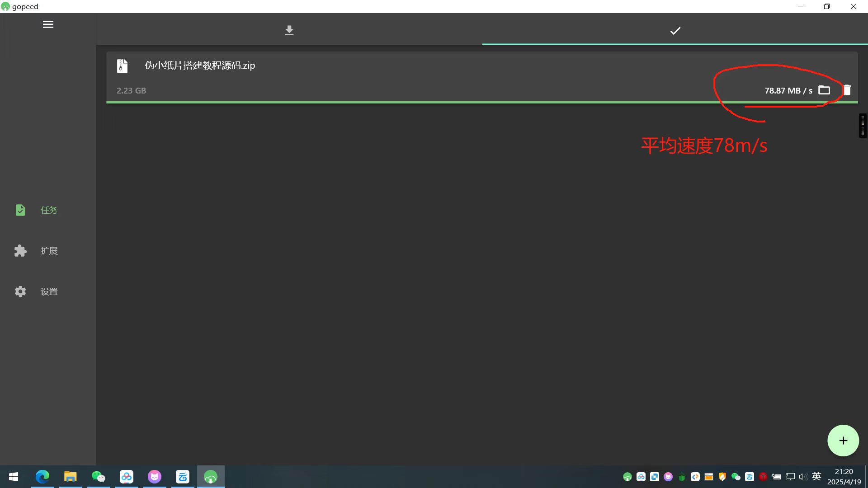Open WeChat from the taskbar
The height and width of the screenshot is (488, 868).
99,477
